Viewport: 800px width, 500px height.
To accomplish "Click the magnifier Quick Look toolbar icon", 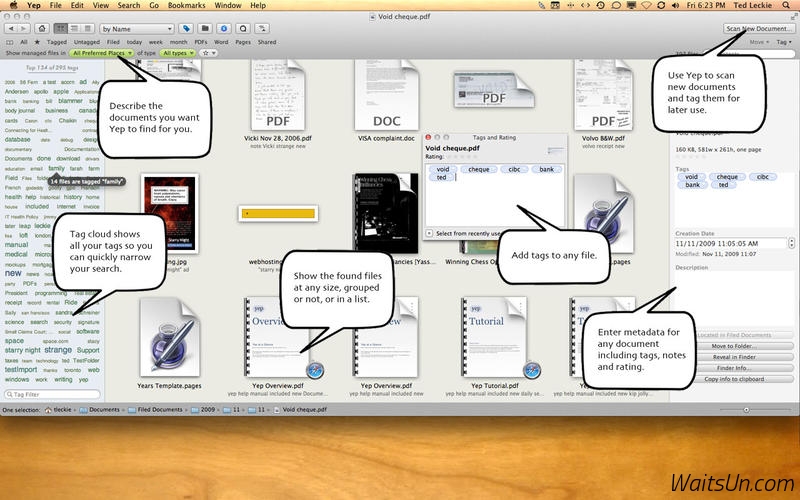I will (243, 29).
